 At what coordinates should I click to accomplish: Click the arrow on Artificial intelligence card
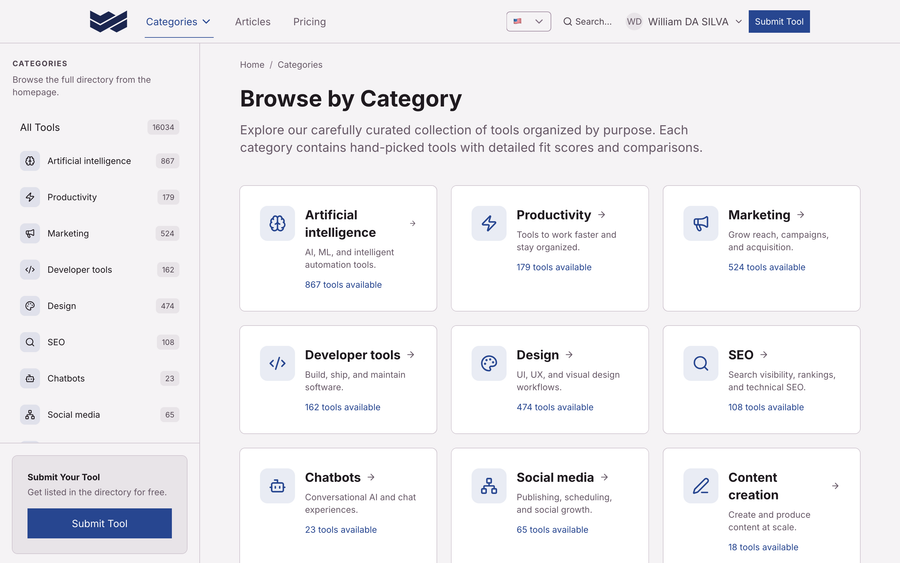click(x=413, y=223)
